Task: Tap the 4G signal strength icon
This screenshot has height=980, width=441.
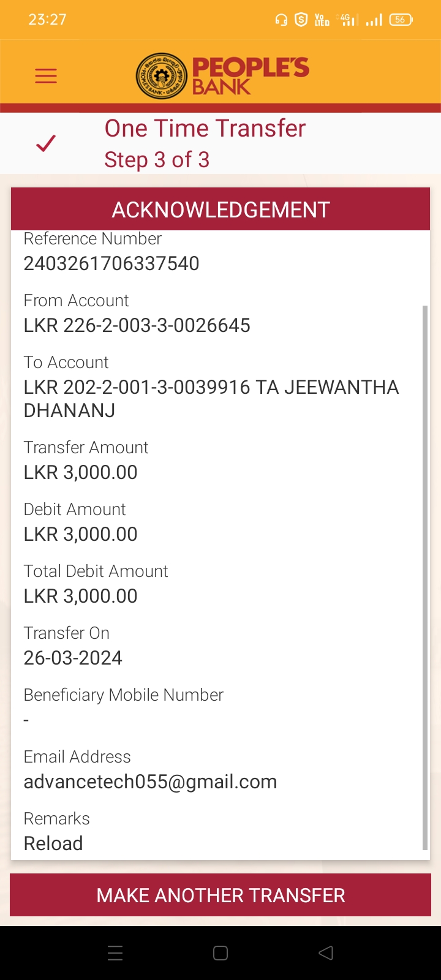Action: click(x=347, y=20)
